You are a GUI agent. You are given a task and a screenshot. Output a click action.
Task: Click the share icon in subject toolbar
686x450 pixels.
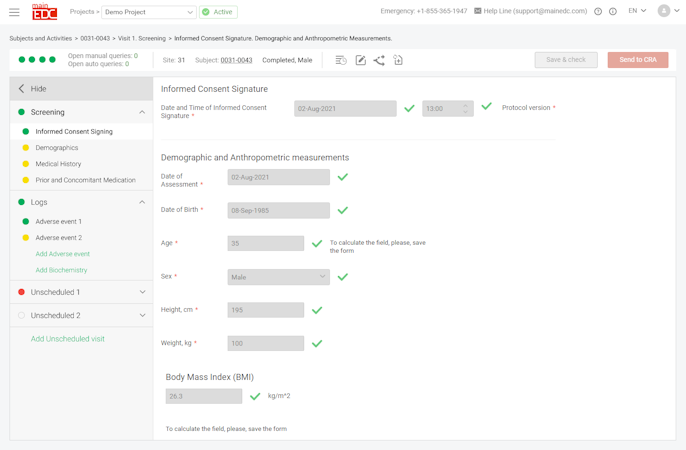(379, 60)
